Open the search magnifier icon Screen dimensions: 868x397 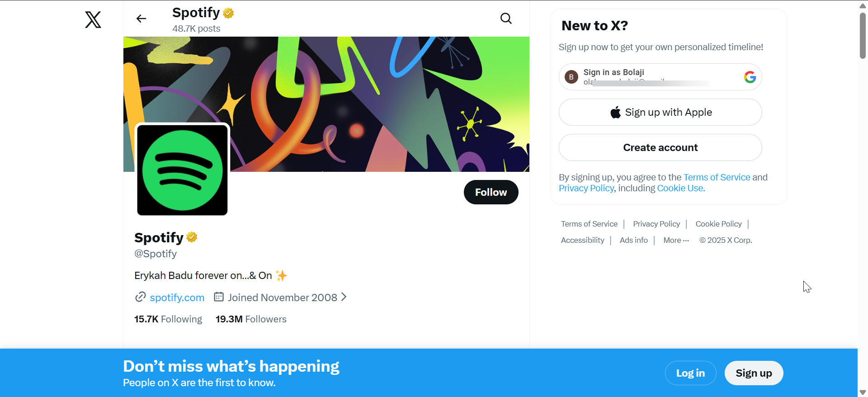coord(506,19)
